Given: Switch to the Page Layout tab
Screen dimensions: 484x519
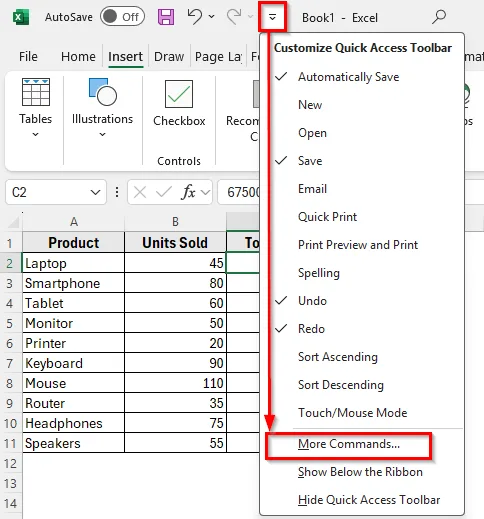Looking at the screenshot, I should click(x=218, y=57).
